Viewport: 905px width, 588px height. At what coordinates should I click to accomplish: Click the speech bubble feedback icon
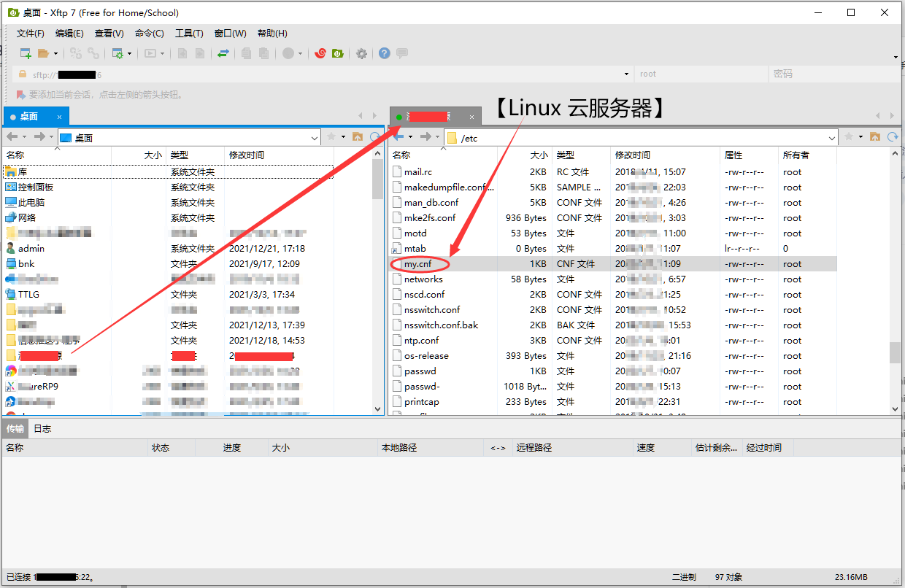(x=402, y=53)
